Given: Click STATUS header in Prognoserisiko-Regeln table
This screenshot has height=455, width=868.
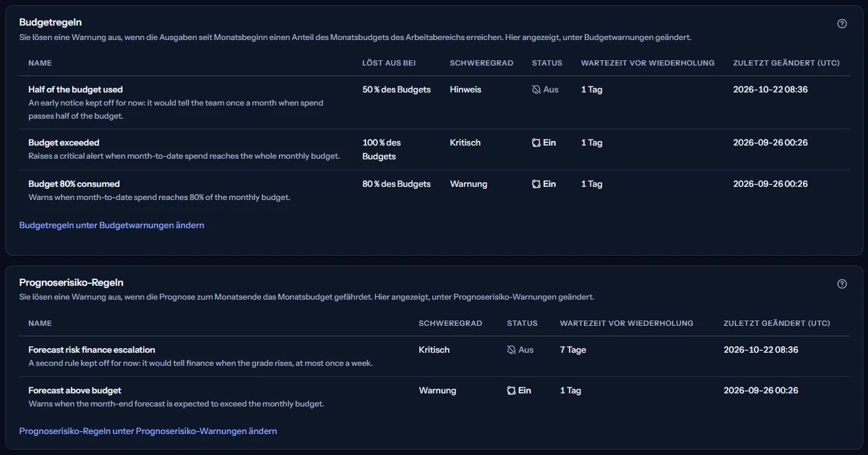Looking at the screenshot, I should [x=522, y=323].
